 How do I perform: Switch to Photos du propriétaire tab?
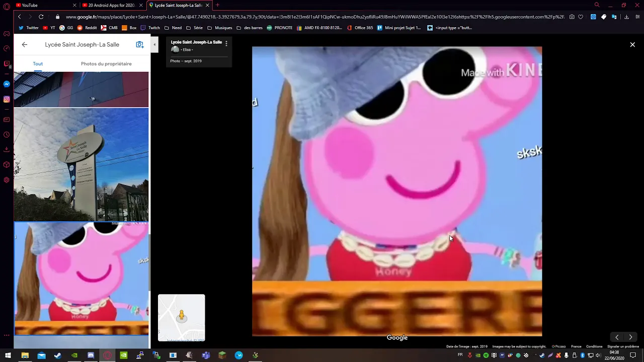point(106,64)
